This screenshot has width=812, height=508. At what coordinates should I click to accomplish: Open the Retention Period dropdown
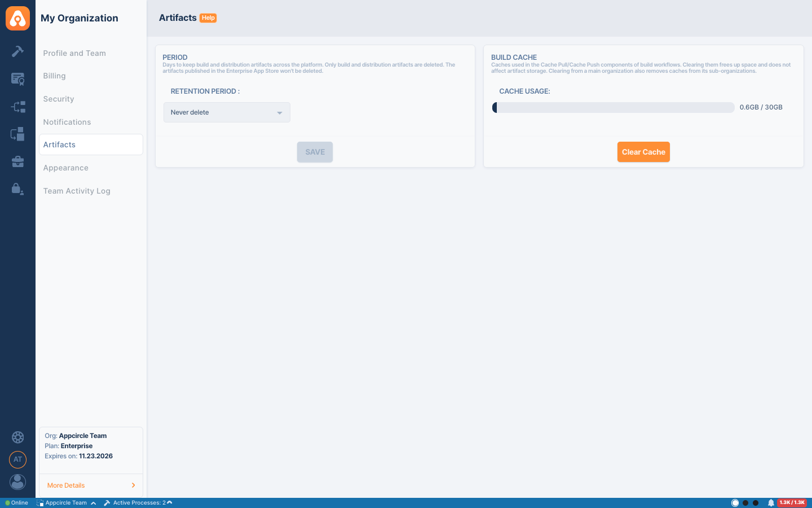pos(227,112)
